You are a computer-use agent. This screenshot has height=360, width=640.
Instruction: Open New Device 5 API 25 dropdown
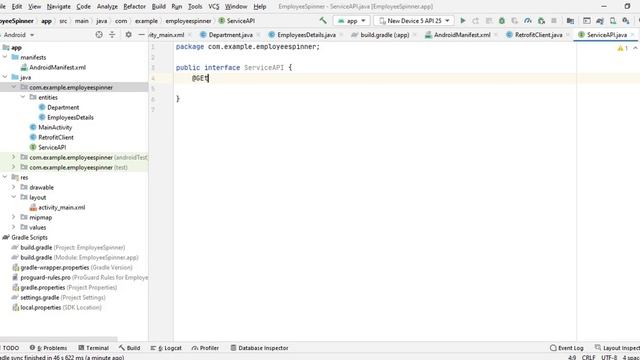coord(414,20)
